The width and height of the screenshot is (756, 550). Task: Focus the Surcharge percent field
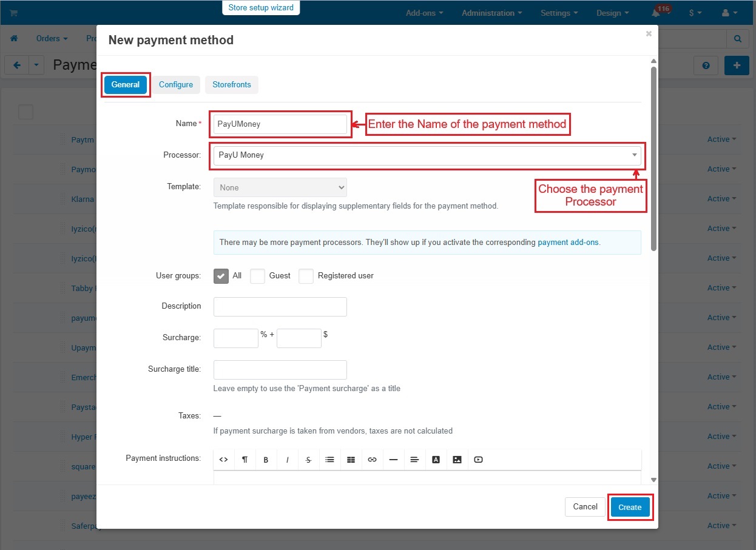(x=236, y=338)
